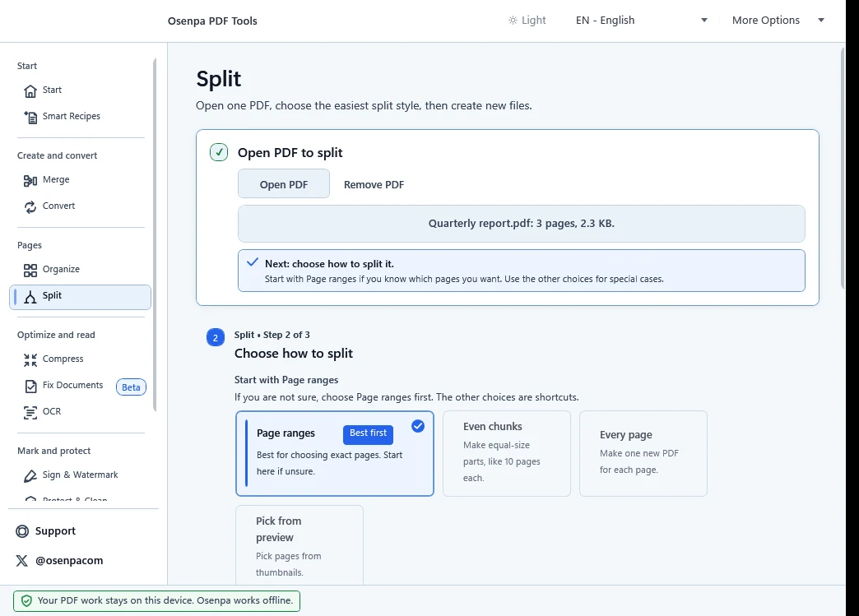Click the 'Start with Page ranges' heading

click(286, 380)
